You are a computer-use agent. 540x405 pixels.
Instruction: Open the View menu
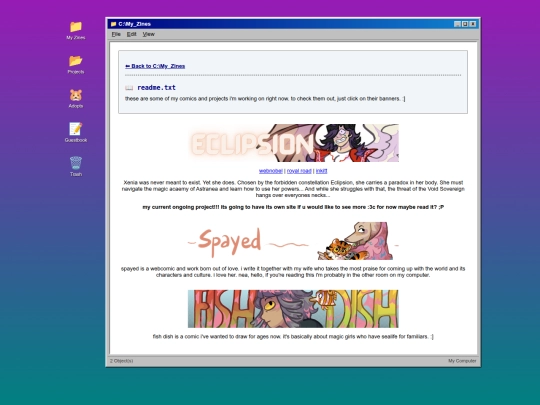[148, 34]
